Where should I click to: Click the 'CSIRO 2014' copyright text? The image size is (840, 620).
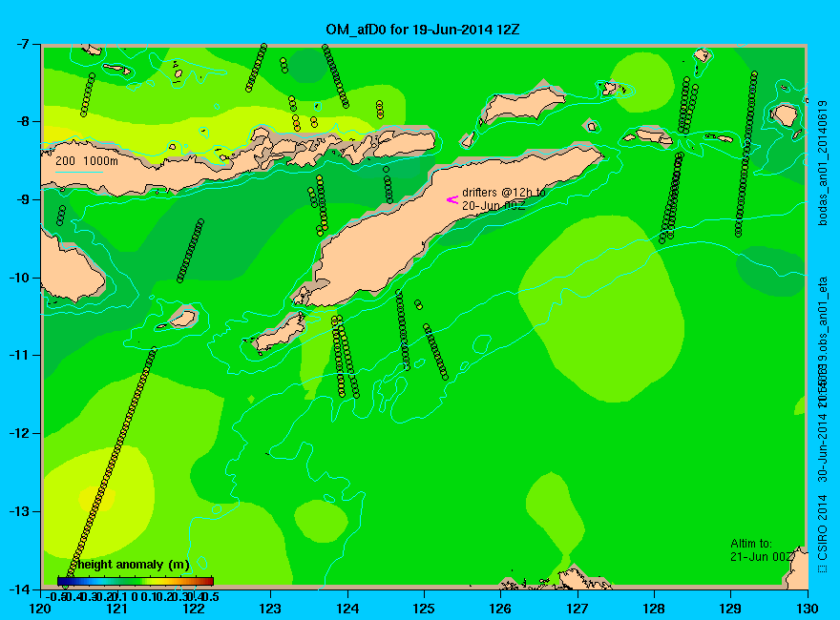click(823, 534)
